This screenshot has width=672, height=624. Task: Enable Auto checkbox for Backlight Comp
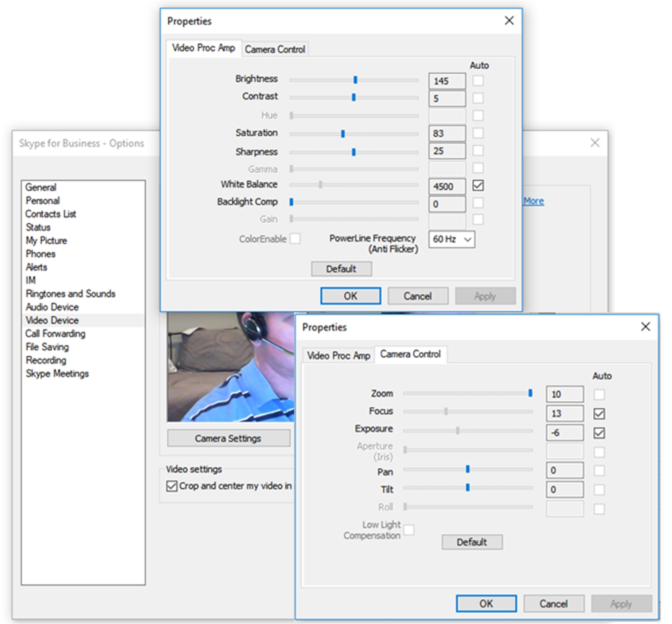[478, 203]
